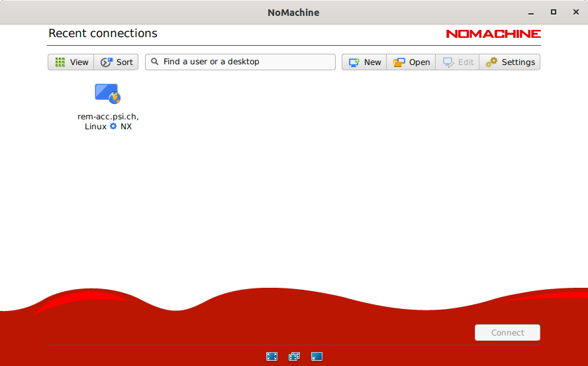The image size is (588, 366).
Task: Click the Recent connections heading
Action: [x=103, y=33]
